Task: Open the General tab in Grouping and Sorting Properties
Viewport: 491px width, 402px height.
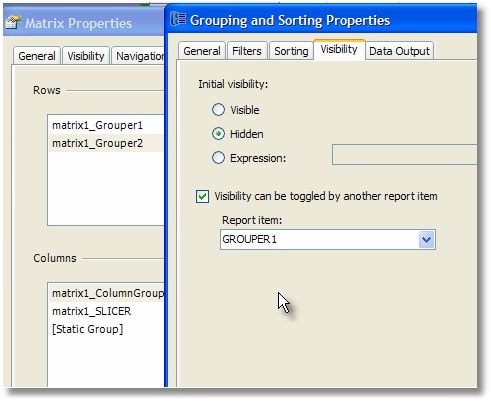Action: coord(202,51)
